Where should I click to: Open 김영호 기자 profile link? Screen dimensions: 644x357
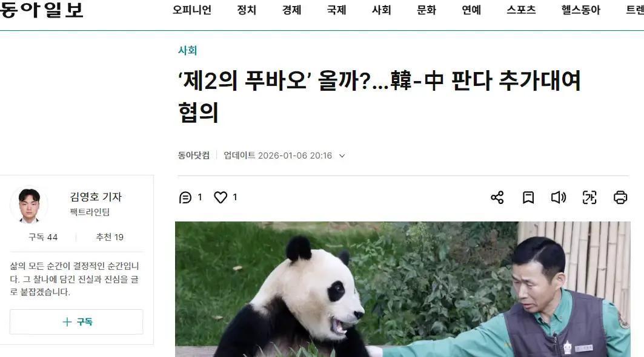pos(96,197)
